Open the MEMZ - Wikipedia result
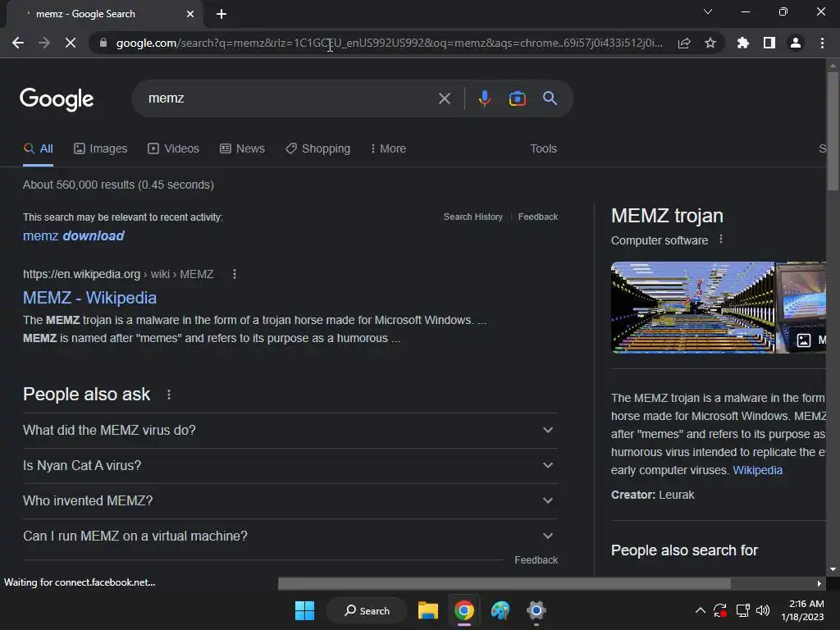 [89, 298]
